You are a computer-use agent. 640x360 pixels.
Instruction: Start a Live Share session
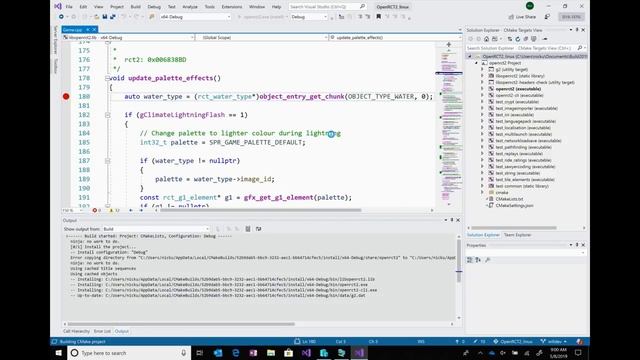pos(522,17)
